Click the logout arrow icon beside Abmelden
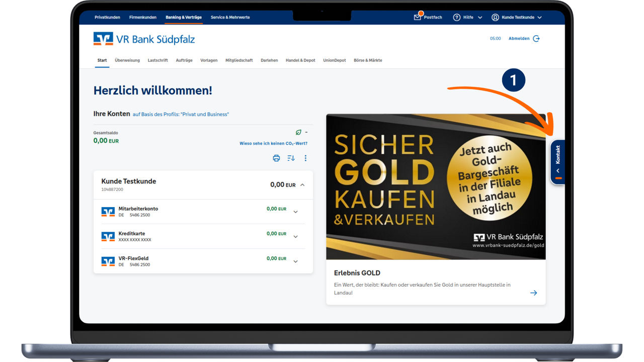 tap(536, 38)
